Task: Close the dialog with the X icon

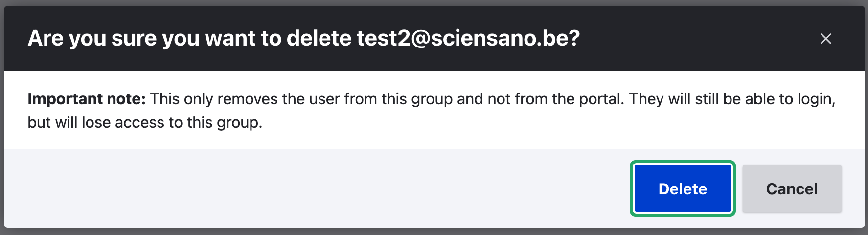Action: point(825,39)
